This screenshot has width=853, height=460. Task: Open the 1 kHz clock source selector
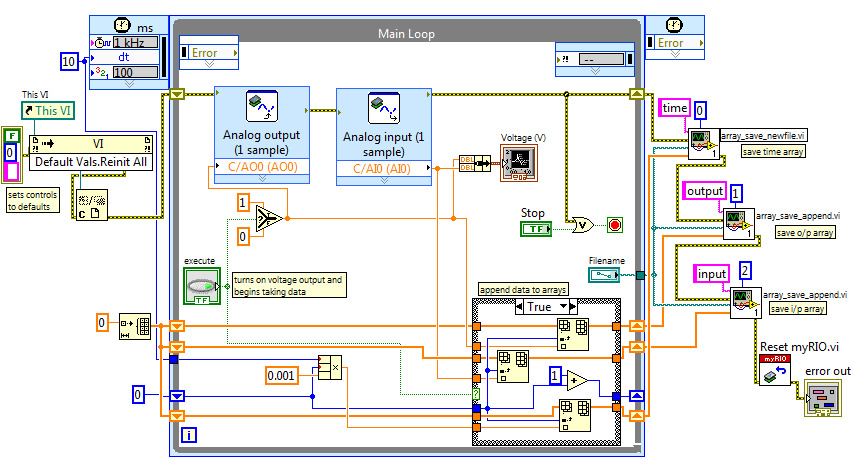(x=138, y=42)
